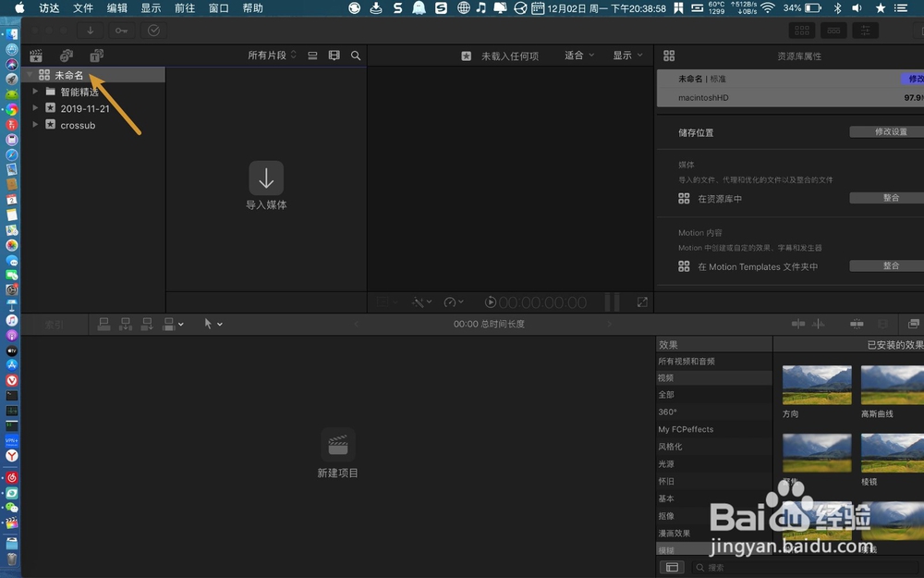This screenshot has width=924, height=578.
Task: Enter fullscreen playback in the viewer
Action: coord(642,301)
